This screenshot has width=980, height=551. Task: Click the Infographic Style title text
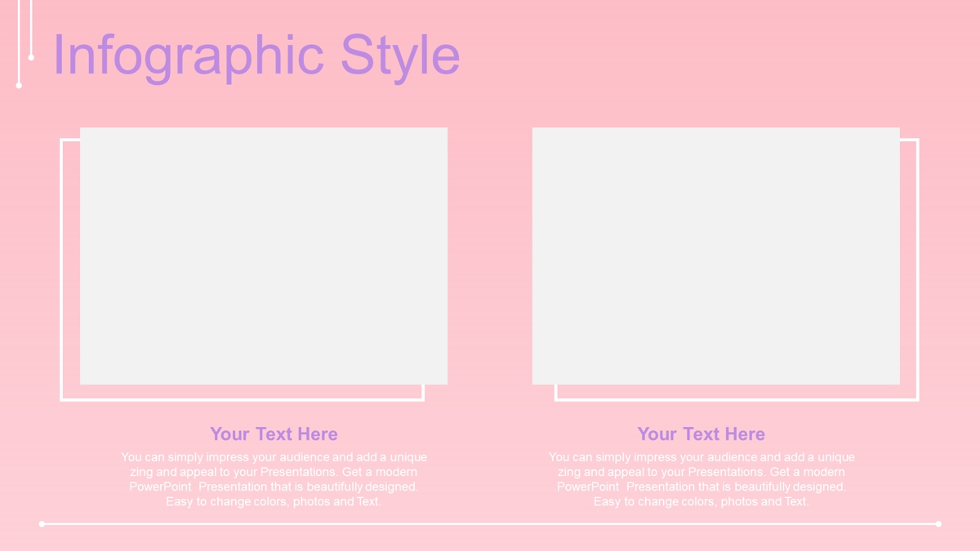tap(256, 56)
